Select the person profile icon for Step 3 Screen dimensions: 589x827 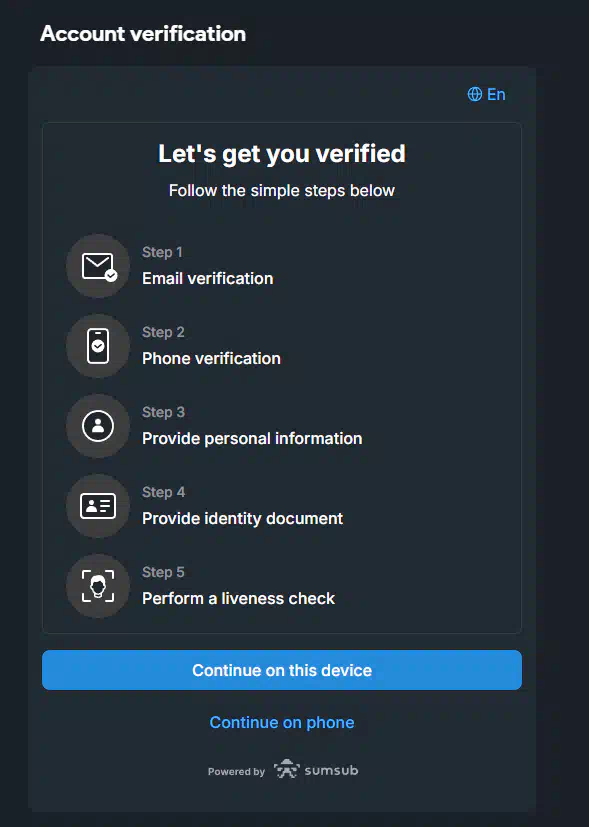pos(98,426)
